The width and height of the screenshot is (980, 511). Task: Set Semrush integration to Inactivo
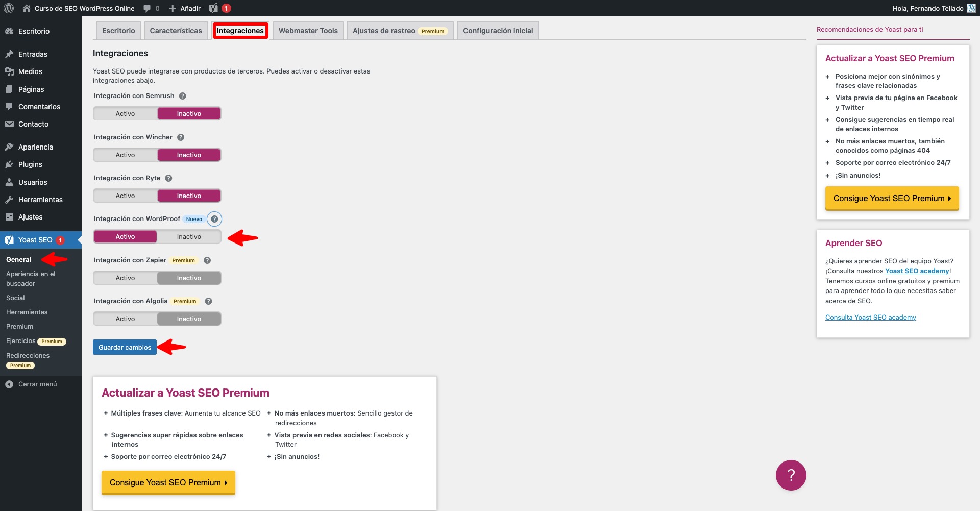(189, 114)
